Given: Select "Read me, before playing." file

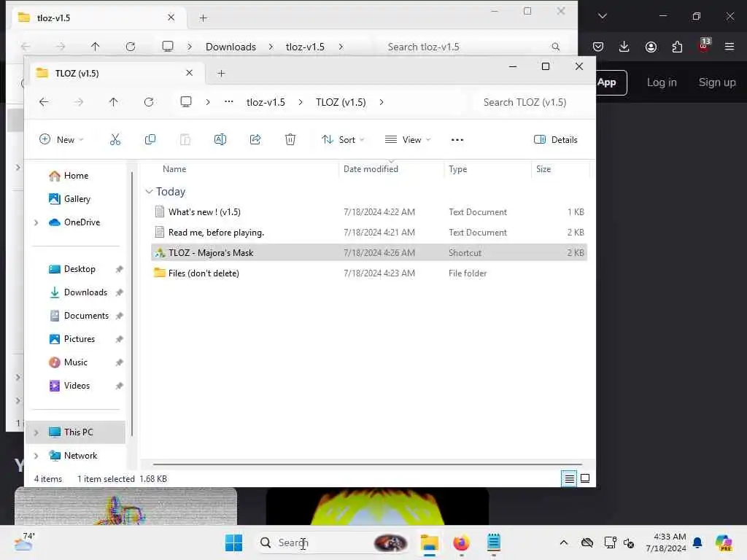Looking at the screenshot, I should [369, 233].
